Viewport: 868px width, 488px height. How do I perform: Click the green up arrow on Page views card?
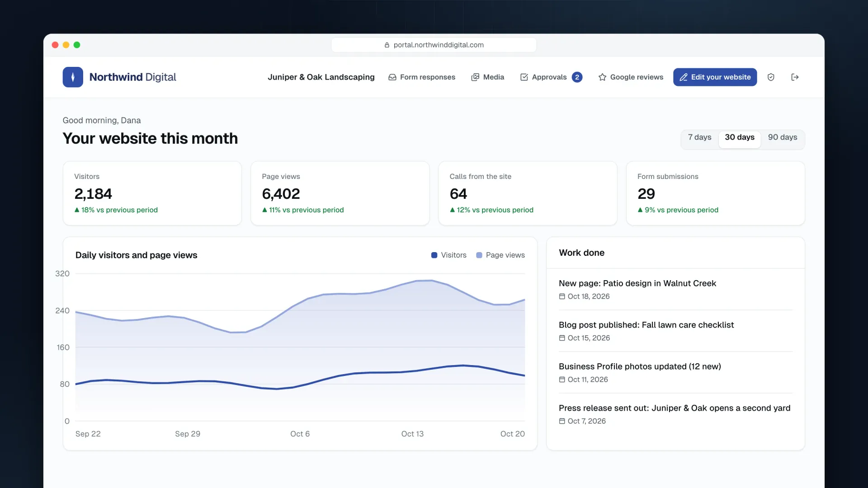point(264,210)
